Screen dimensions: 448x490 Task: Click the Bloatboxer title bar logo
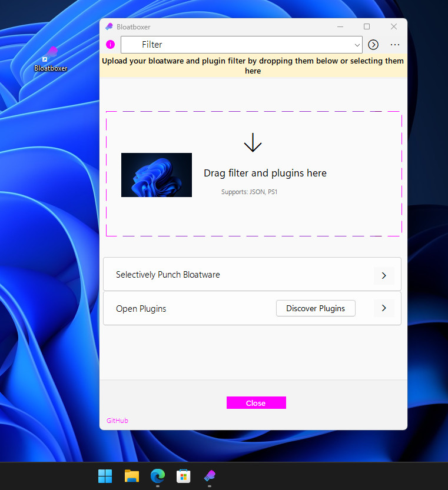[109, 27]
